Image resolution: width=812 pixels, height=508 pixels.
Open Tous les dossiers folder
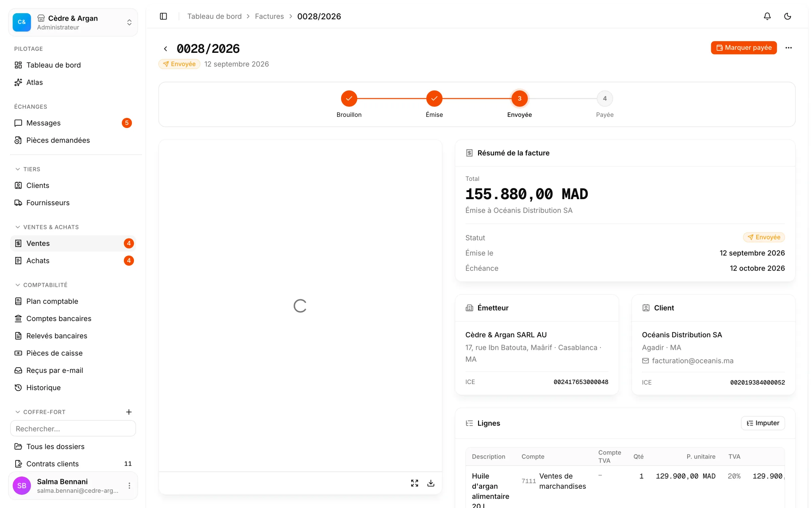coord(73,447)
